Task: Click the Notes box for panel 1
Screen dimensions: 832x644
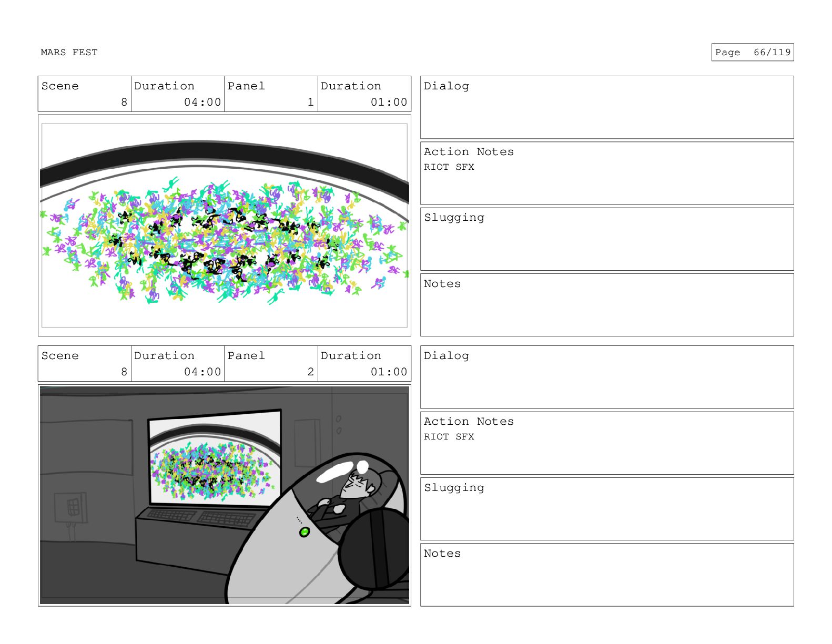Action: tap(607, 305)
